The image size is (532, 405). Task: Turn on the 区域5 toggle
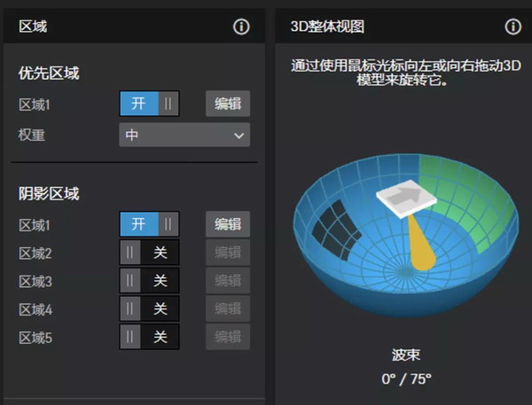tap(149, 338)
